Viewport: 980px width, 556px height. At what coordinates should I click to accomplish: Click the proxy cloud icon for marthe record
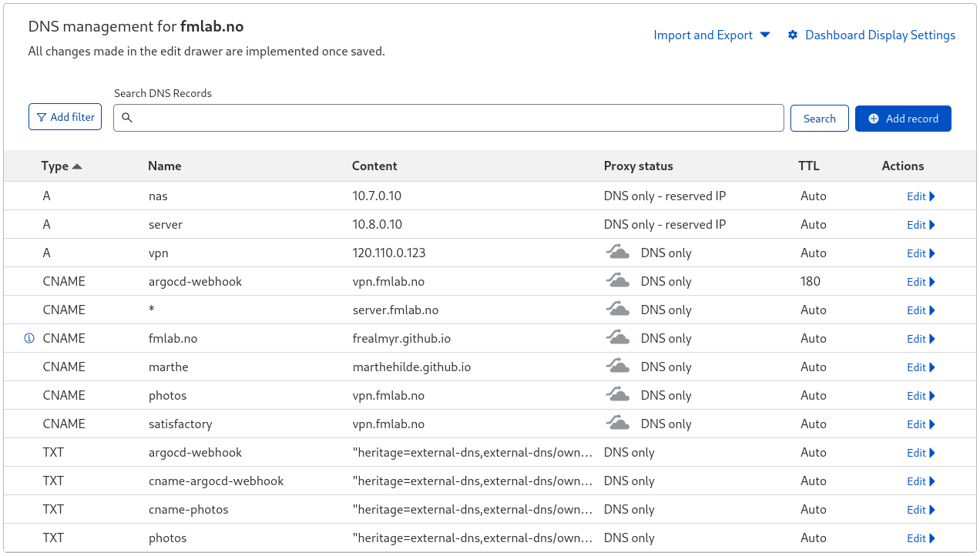[618, 366]
